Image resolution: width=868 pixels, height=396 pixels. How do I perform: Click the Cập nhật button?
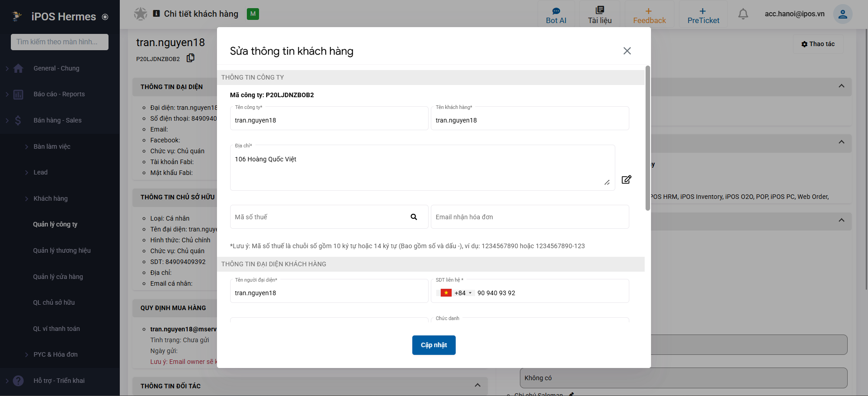tap(434, 345)
